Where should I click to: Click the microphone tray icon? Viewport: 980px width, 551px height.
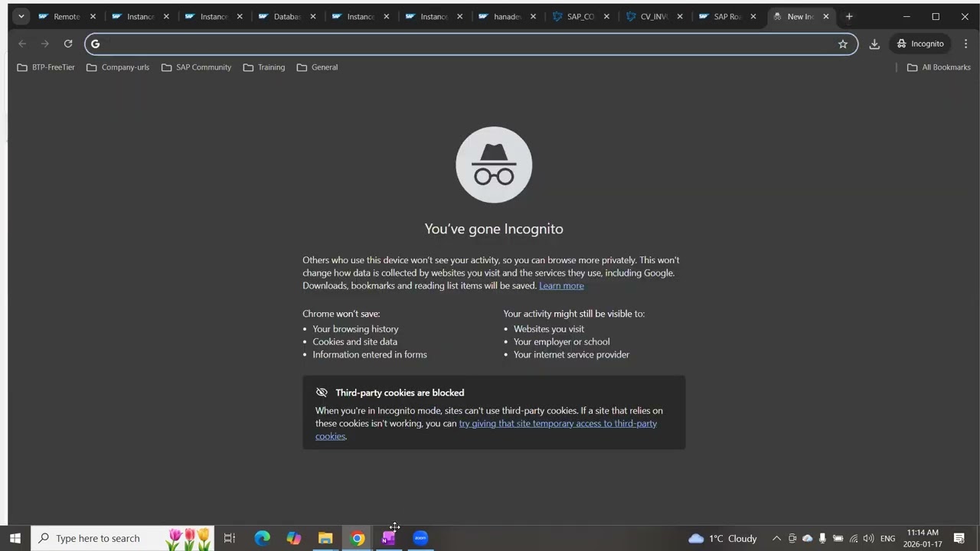point(822,538)
